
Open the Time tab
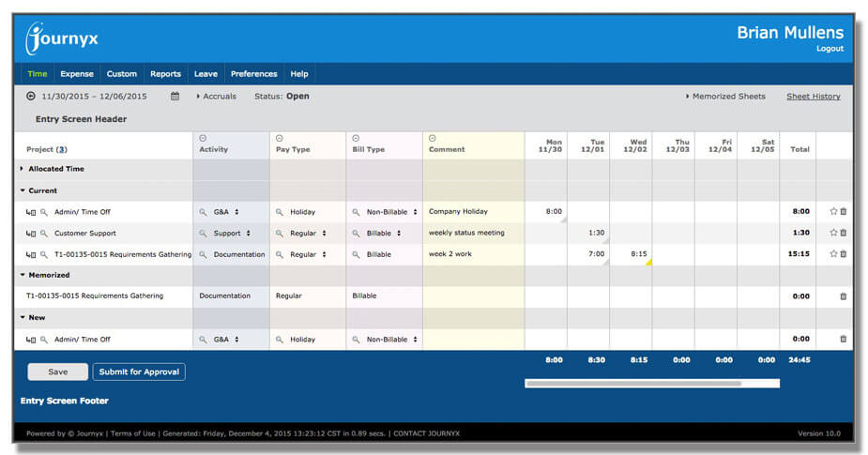click(x=38, y=73)
